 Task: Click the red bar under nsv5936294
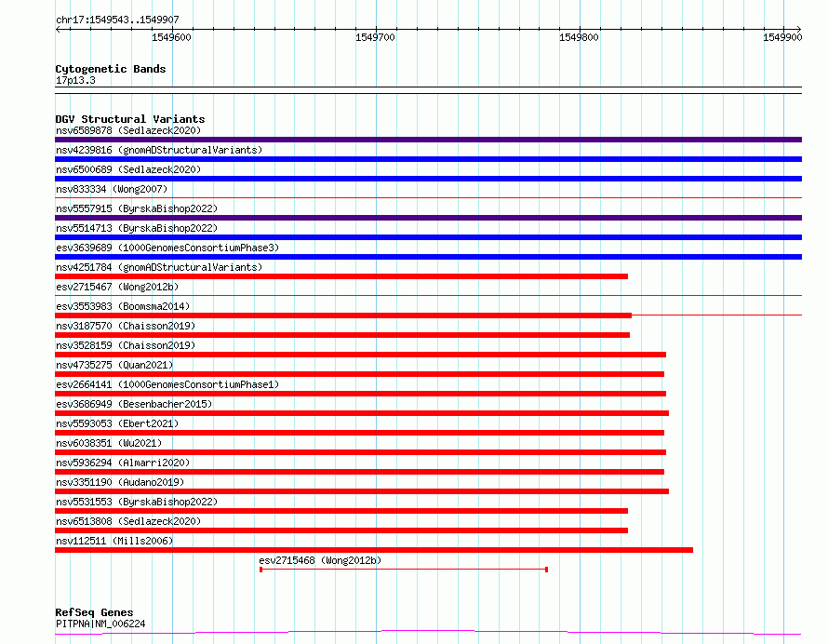pos(360,473)
